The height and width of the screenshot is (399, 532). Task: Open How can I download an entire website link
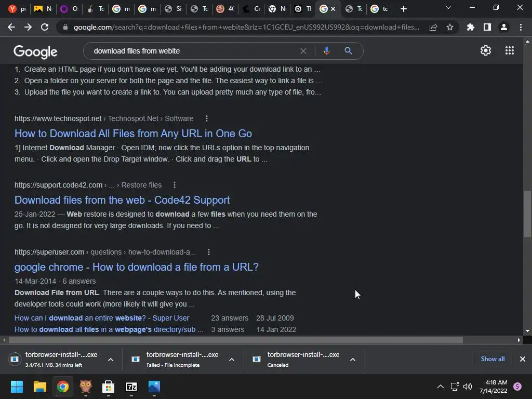pos(102,318)
